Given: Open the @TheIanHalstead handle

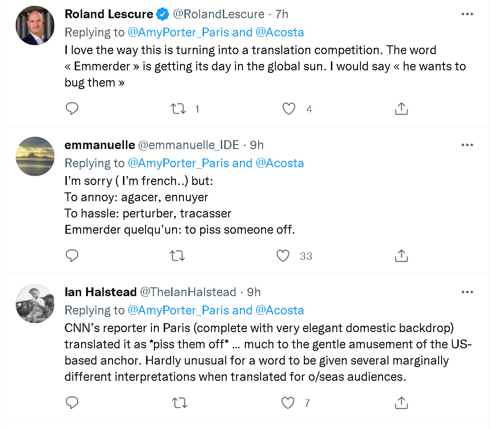Looking at the screenshot, I should pos(188,292).
